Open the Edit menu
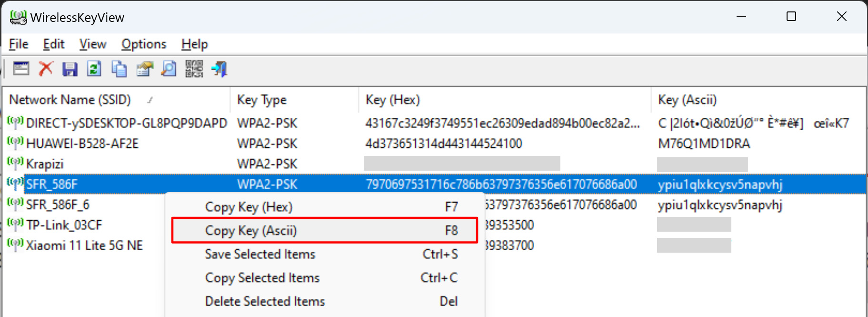 coord(53,44)
